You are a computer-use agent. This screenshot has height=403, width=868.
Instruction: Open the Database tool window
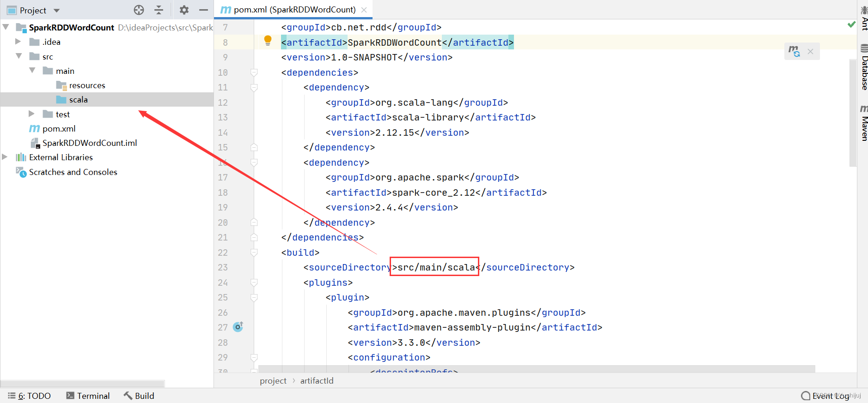point(863,67)
